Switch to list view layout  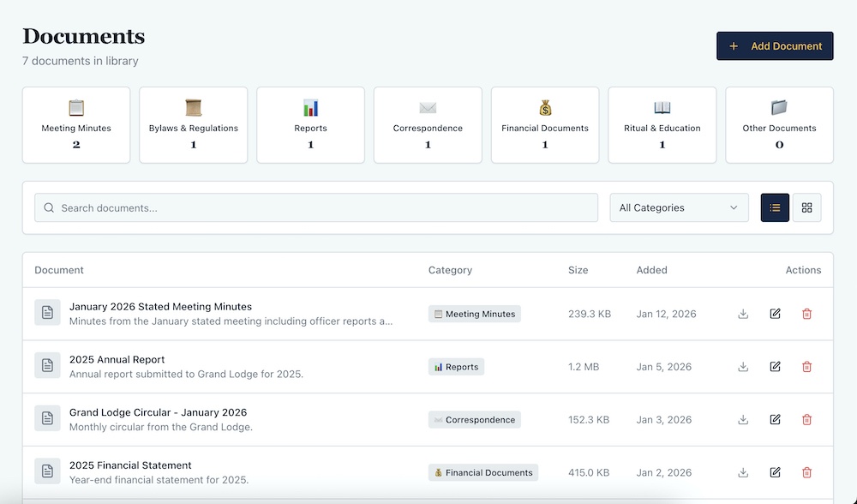775,207
